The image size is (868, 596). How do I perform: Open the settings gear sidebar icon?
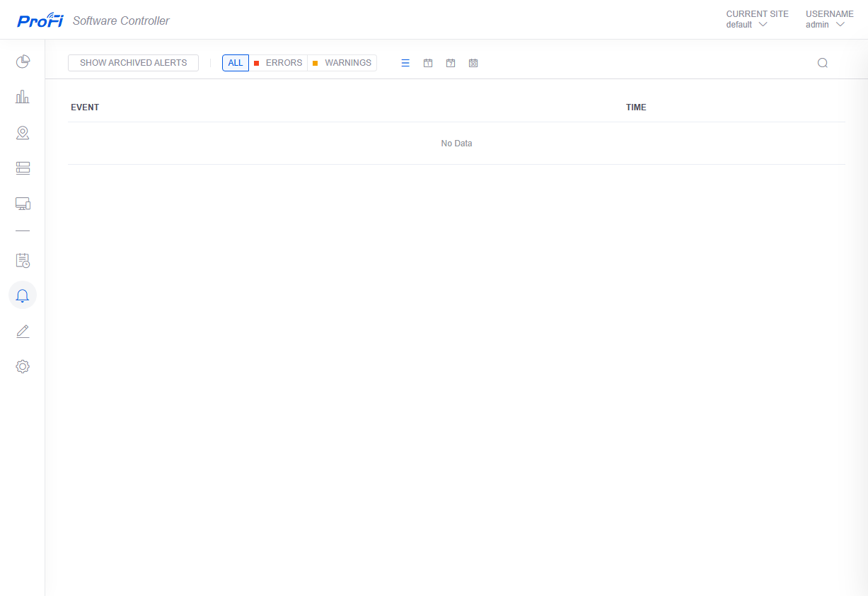[23, 366]
